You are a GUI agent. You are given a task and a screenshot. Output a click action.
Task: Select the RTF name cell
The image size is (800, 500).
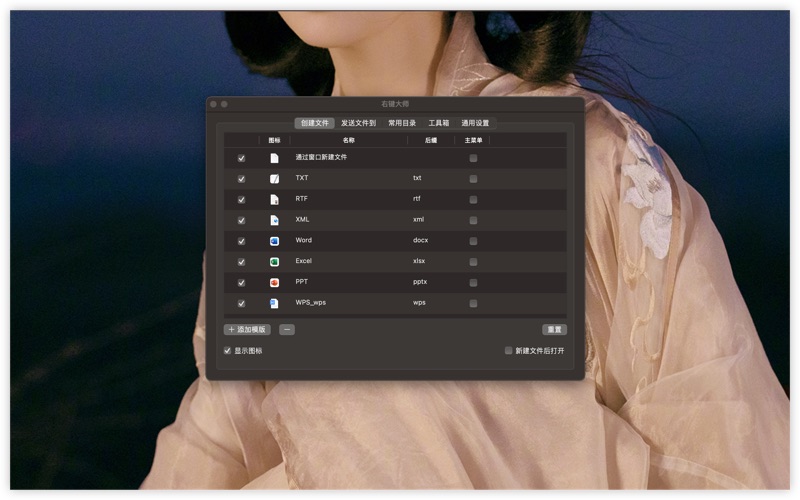pyautogui.click(x=302, y=198)
